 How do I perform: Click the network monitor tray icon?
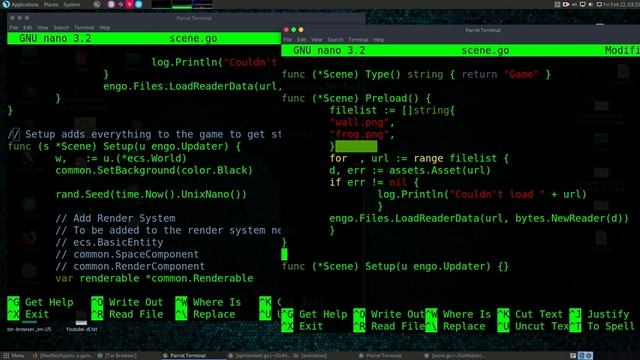(x=582, y=4)
